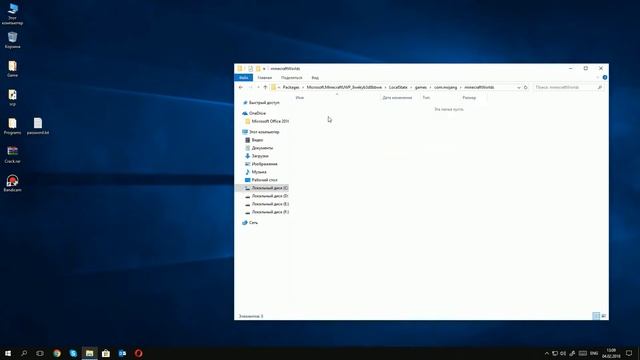Open the notification center icon
The image size is (640, 360).
click(x=629, y=353)
